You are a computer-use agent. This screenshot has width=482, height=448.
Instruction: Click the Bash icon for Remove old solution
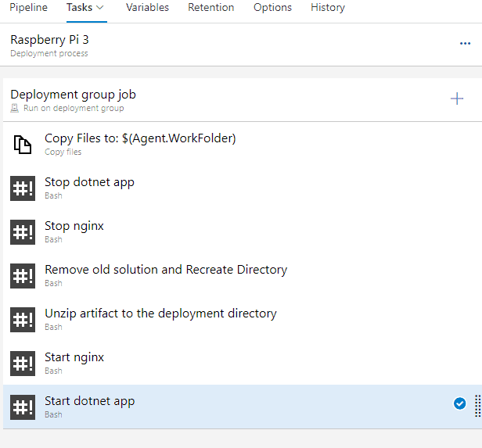[x=23, y=276]
